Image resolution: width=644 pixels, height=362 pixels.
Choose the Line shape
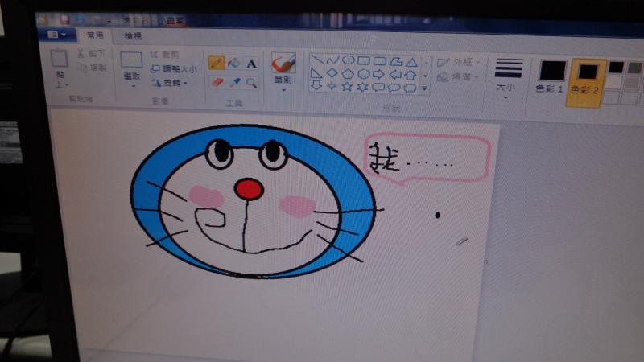pos(316,59)
